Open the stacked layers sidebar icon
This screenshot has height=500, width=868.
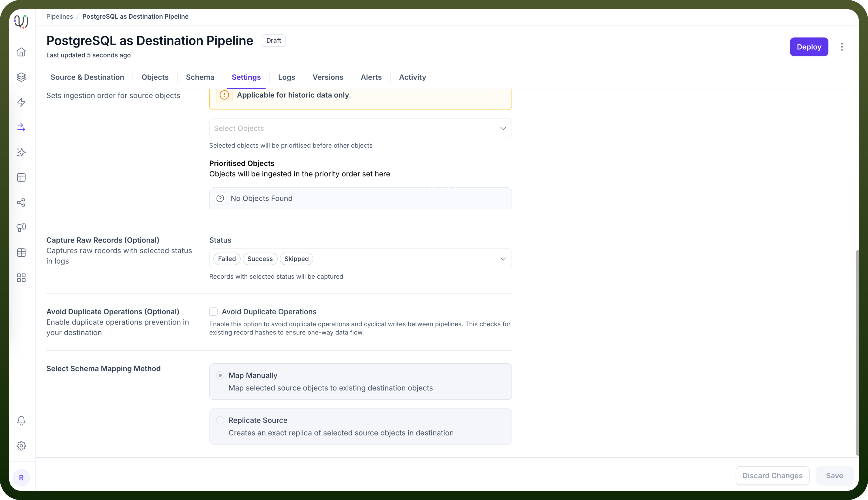click(x=21, y=77)
